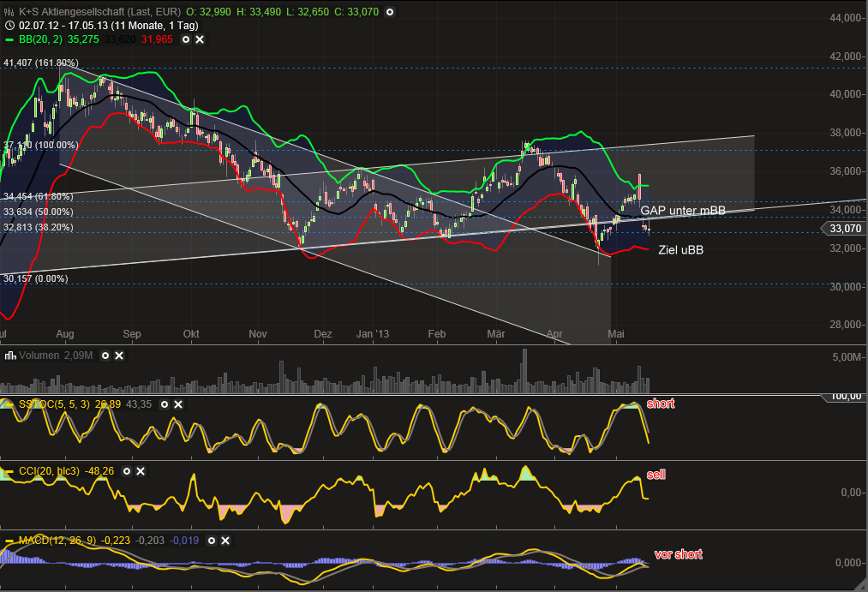
Task: Select Fibonacci level 34,454 (61.80%)
Action: coord(39,196)
